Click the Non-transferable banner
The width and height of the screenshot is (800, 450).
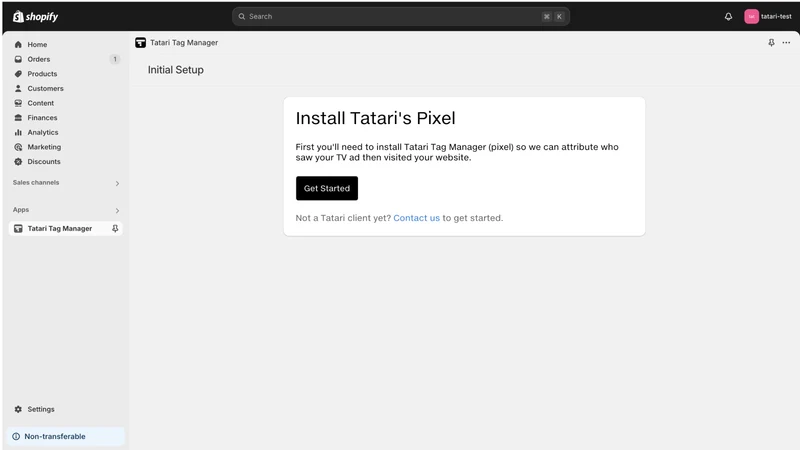(65, 436)
